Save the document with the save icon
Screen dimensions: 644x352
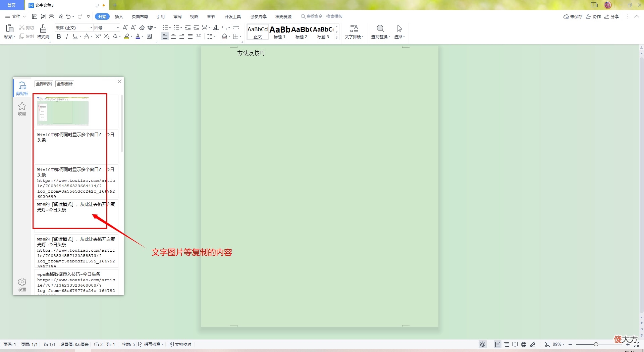(x=35, y=16)
